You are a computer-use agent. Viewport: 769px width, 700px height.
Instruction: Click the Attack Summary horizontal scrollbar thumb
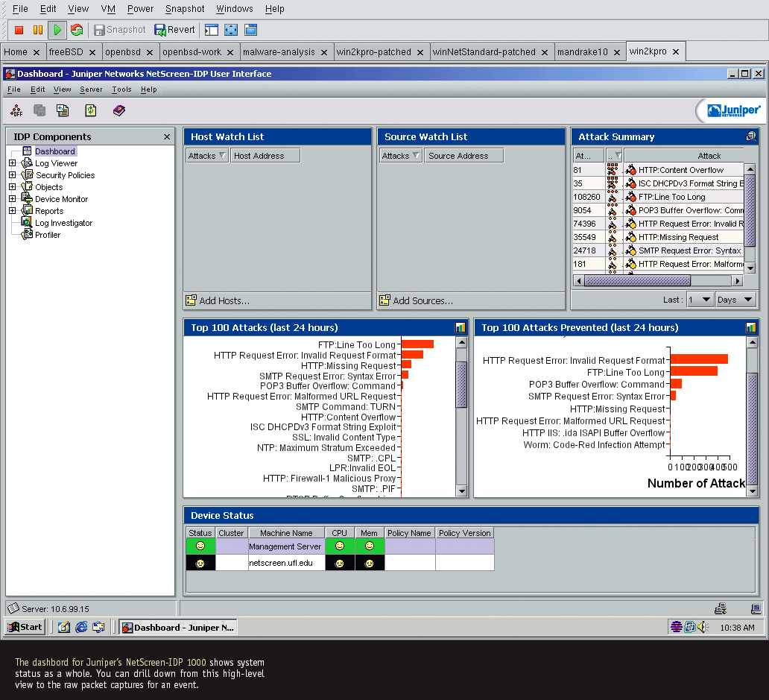pyautogui.click(x=637, y=281)
